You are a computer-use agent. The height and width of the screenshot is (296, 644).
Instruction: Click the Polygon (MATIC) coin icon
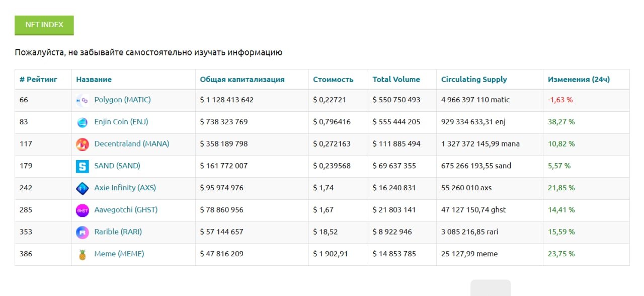82,100
